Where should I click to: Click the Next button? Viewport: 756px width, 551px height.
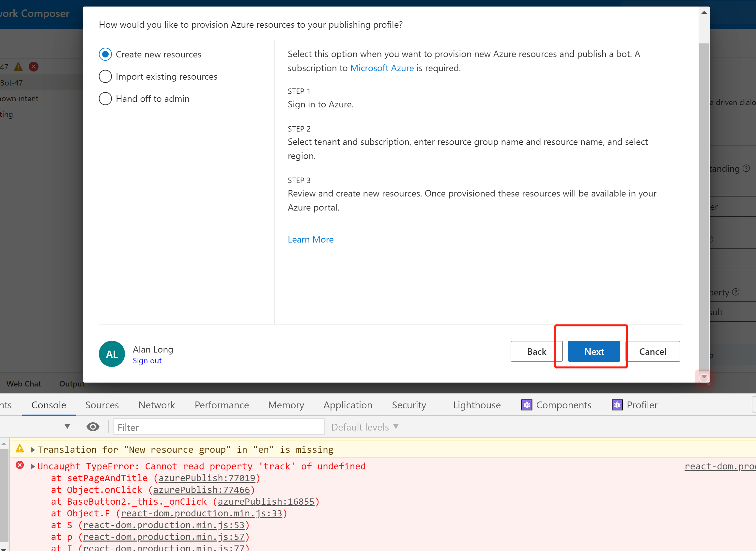coord(594,351)
